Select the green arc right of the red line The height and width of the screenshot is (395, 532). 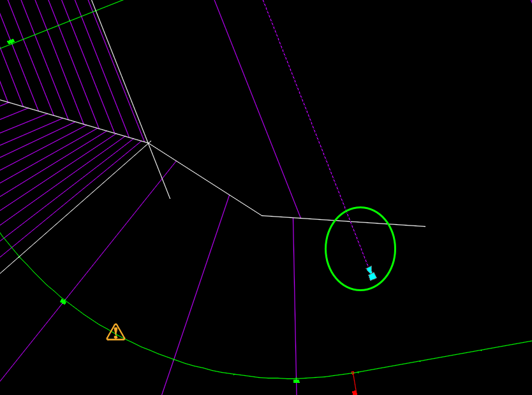[447, 355]
